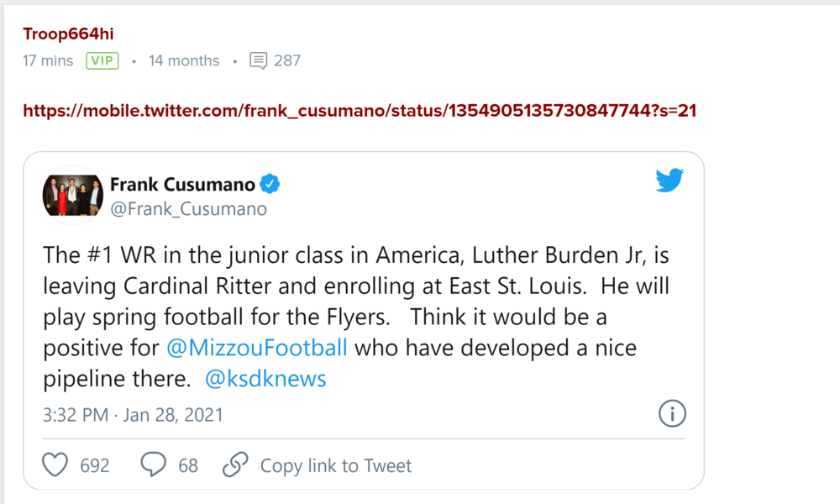Image resolution: width=840 pixels, height=504 pixels.
Task: Click the Twitter bird logo icon
Action: coord(669,181)
